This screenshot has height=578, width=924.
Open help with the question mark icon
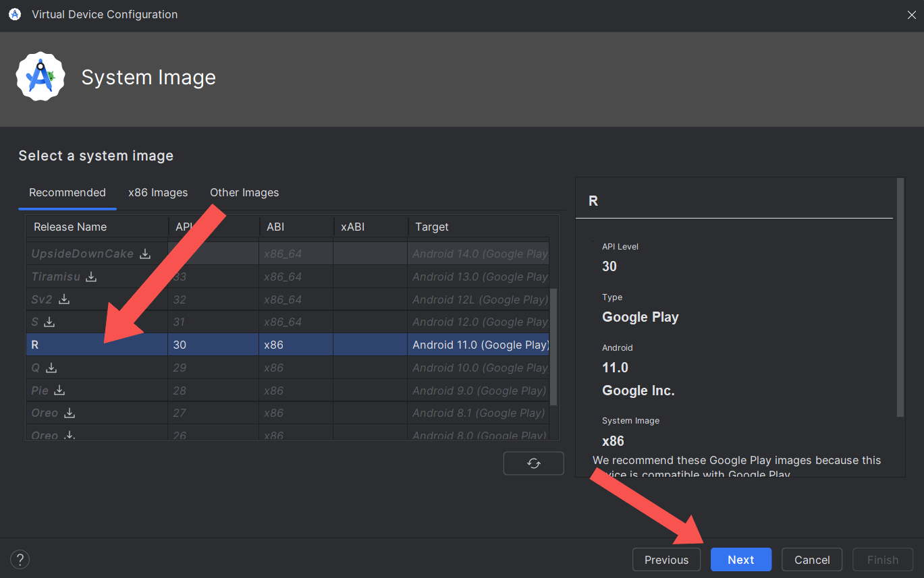(20, 559)
